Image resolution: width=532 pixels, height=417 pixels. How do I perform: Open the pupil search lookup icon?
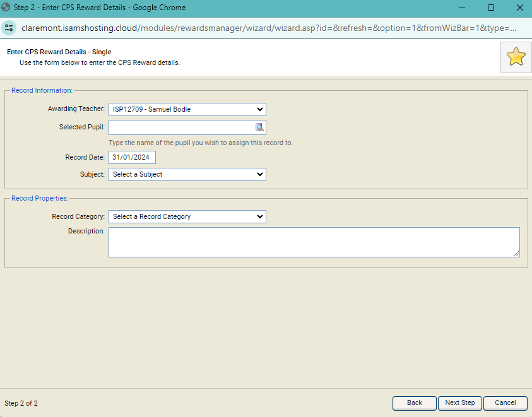coord(259,127)
